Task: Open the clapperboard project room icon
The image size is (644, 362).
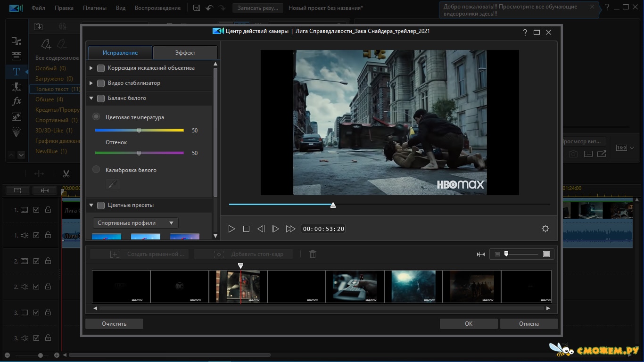Action: click(x=17, y=56)
